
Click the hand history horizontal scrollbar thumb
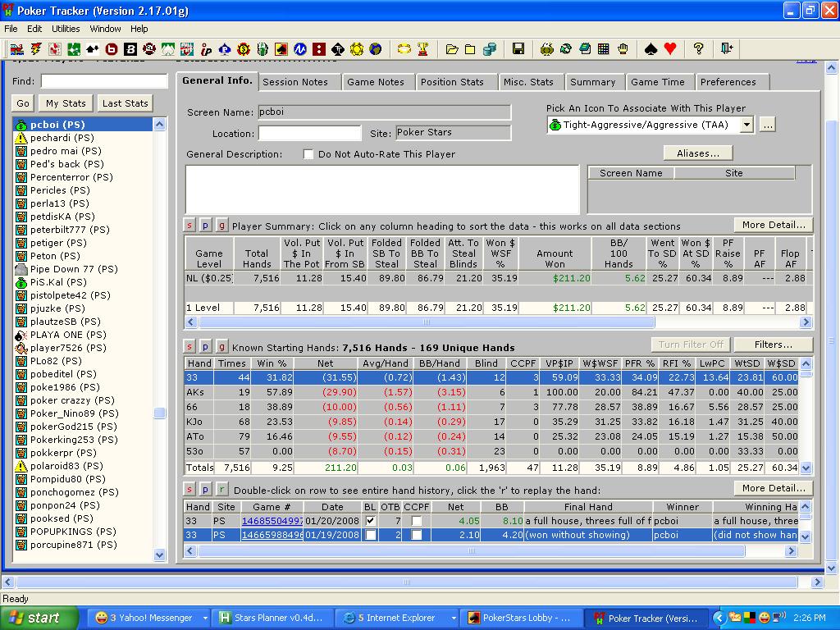pos(471,550)
